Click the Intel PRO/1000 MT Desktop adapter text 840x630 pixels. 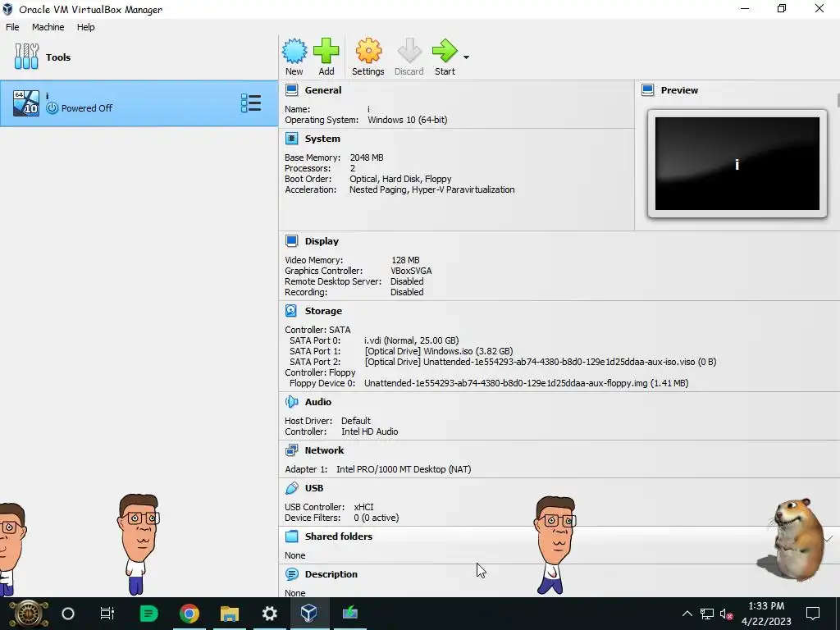(404, 469)
